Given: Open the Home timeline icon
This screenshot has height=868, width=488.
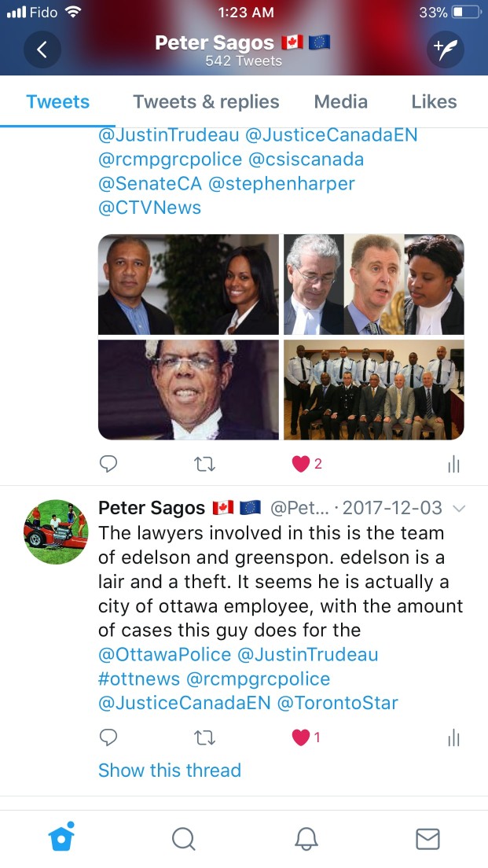Looking at the screenshot, I should click(61, 837).
